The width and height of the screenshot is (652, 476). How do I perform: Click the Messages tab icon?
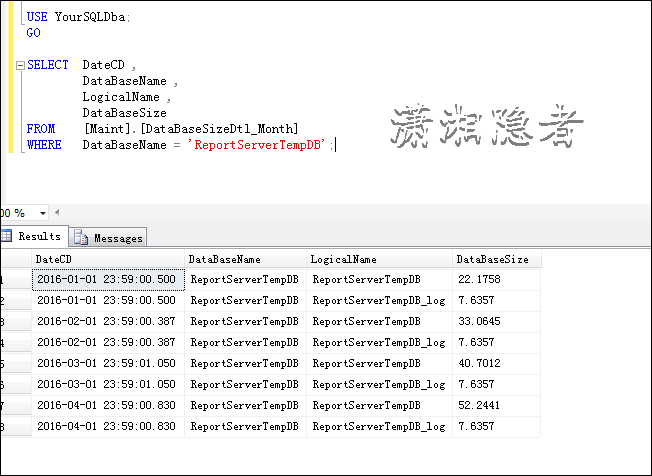[x=81, y=238]
